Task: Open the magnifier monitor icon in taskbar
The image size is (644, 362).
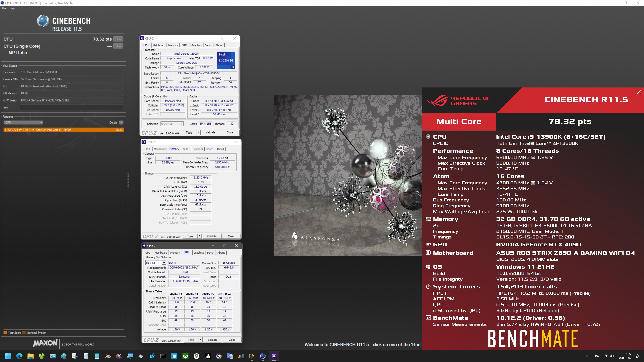Action: click(x=130, y=356)
